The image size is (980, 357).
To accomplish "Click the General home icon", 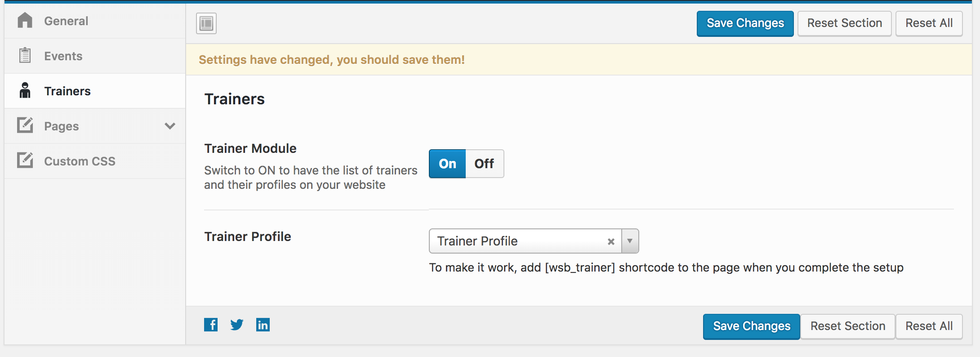I will (x=25, y=20).
